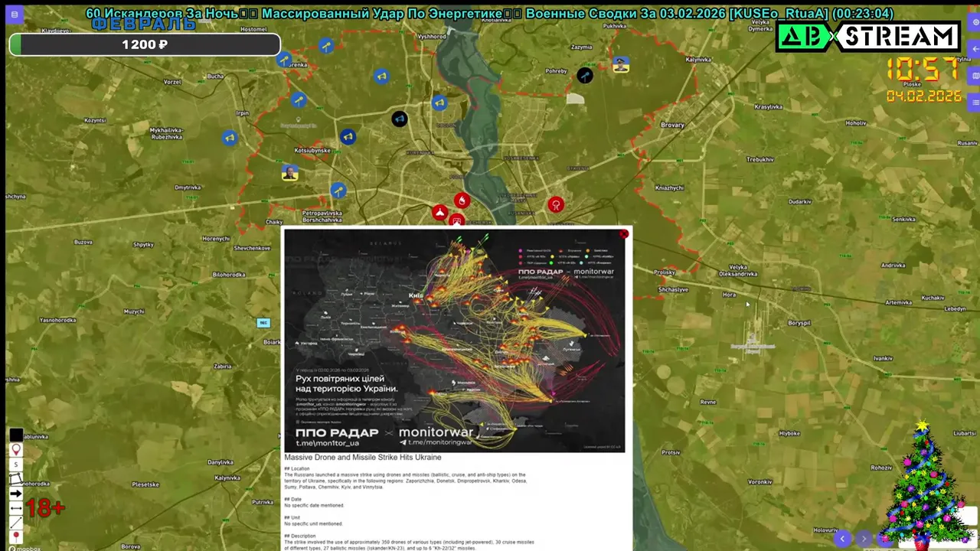The width and height of the screenshot is (980, 551).
Task: Click the red triangle-symbol marker above the popup
Action: pyautogui.click(x=439, y=213)
